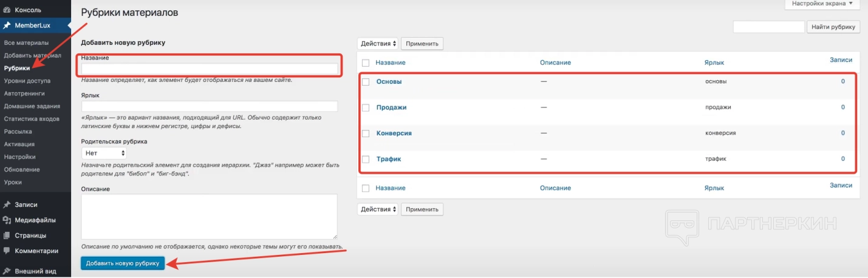Open the top Действия bulk actions dropdown
The height and width of the screenshot is (278, 868).
[377, 44]
